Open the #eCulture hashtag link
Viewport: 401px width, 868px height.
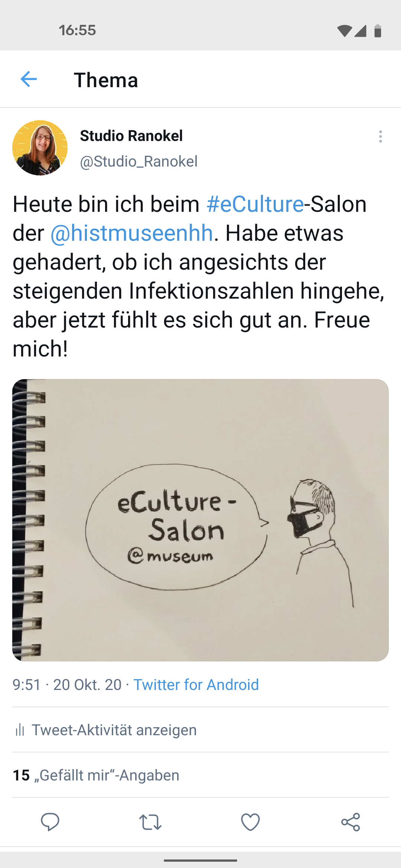coord(255,204)
